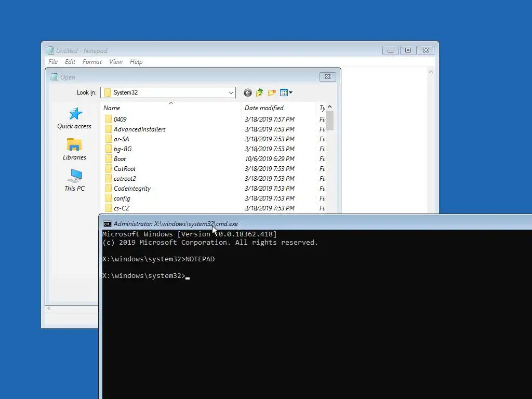Click in the Command Prompt console area

click(x=317, y=314)
